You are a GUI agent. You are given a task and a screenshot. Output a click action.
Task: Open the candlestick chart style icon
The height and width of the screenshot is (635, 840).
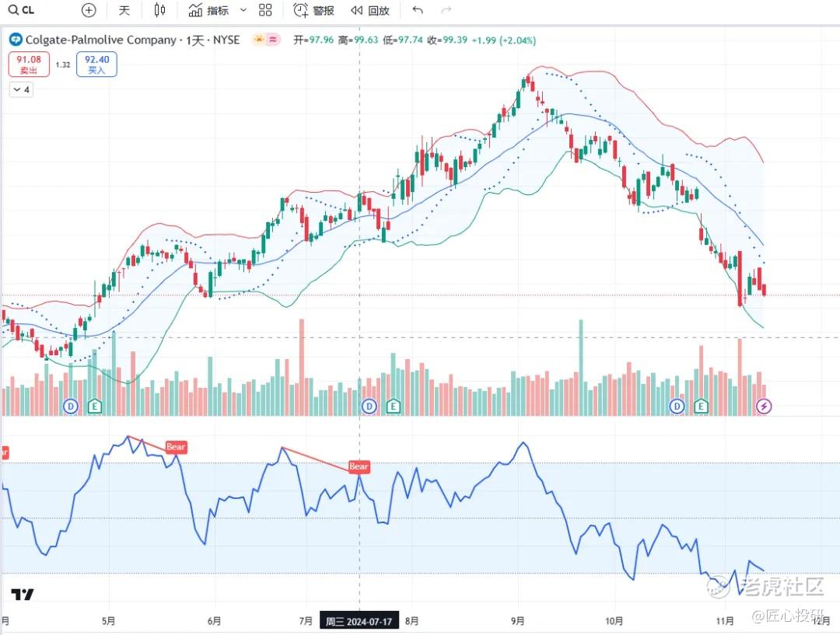point(159,10)
